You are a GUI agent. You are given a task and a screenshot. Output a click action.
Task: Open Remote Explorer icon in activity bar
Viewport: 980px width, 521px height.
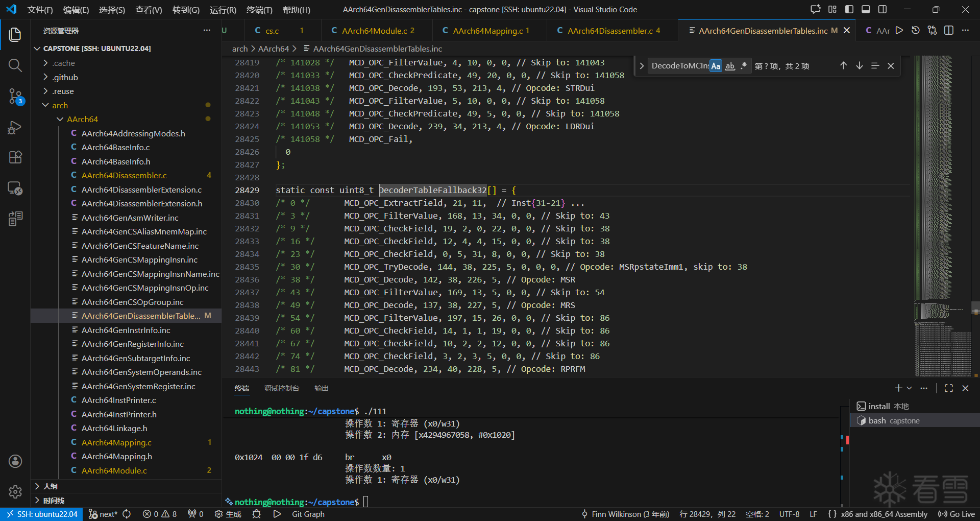click(x=15, y=188)
